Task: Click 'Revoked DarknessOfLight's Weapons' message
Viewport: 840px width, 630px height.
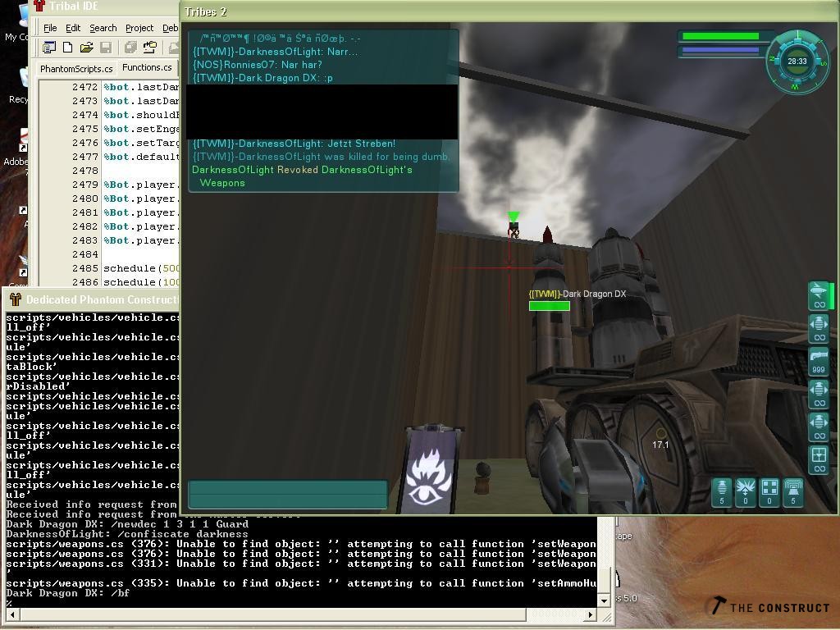Action: pos(302,176)
